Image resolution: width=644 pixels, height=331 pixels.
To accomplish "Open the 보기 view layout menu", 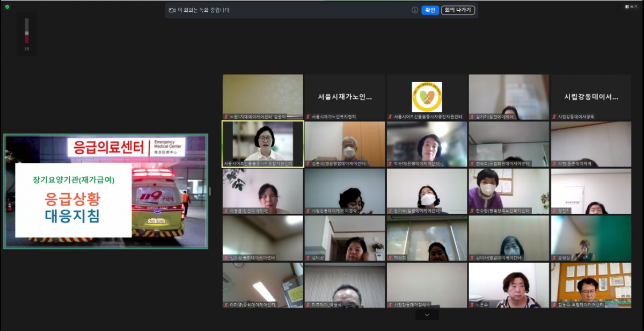I will 630,7.
